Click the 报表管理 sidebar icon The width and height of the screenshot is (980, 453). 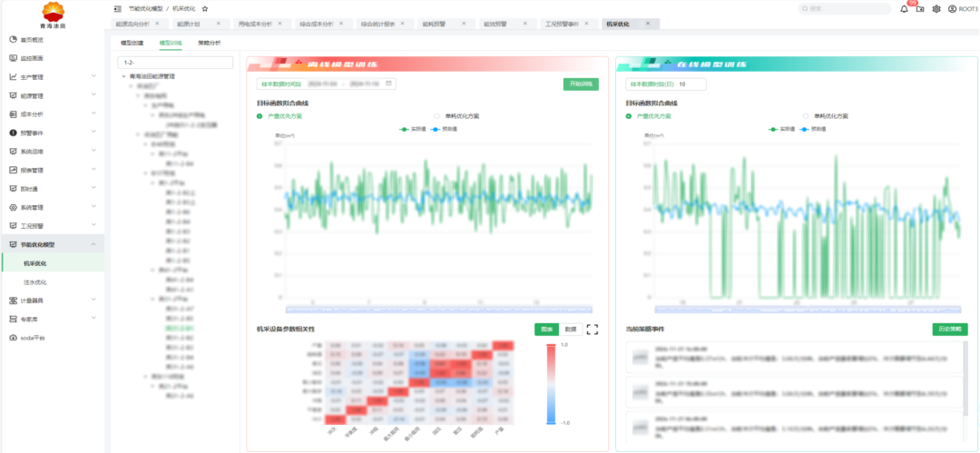13,170
